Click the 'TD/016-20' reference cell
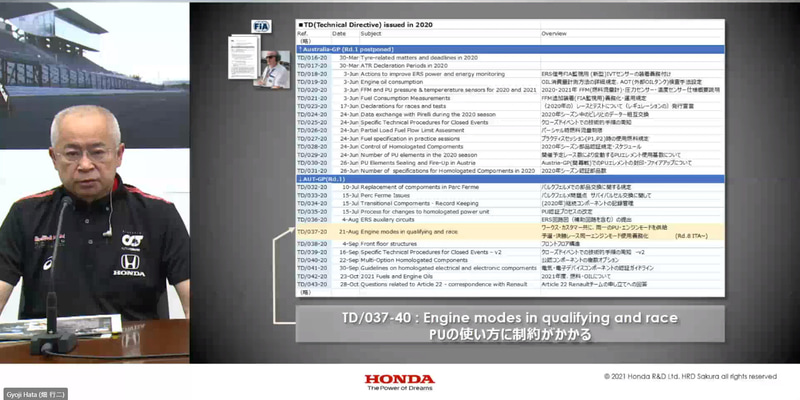Image resolution: width=800 pixels, height=400 pixels. (x=312, y=58)
